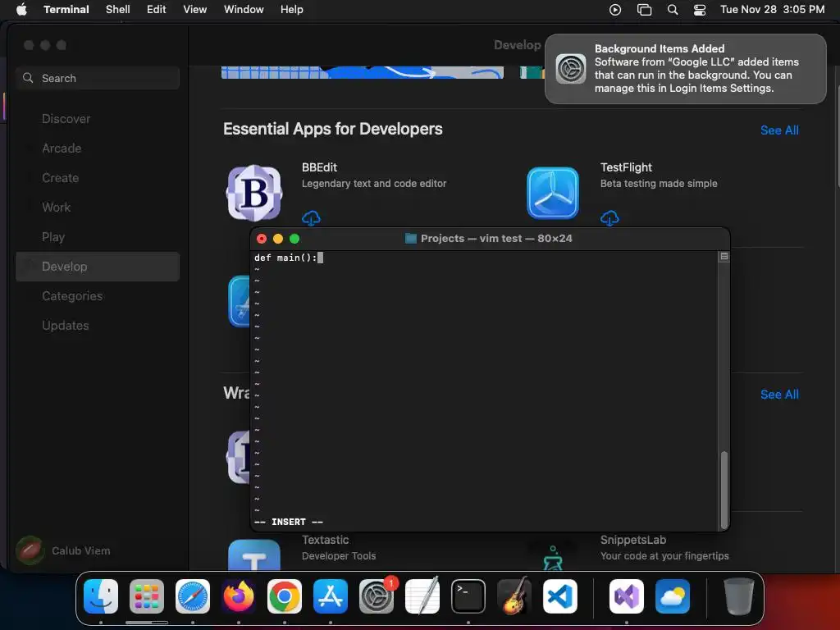Click the Terminal window scrollbar thumb

coord(724,491)
